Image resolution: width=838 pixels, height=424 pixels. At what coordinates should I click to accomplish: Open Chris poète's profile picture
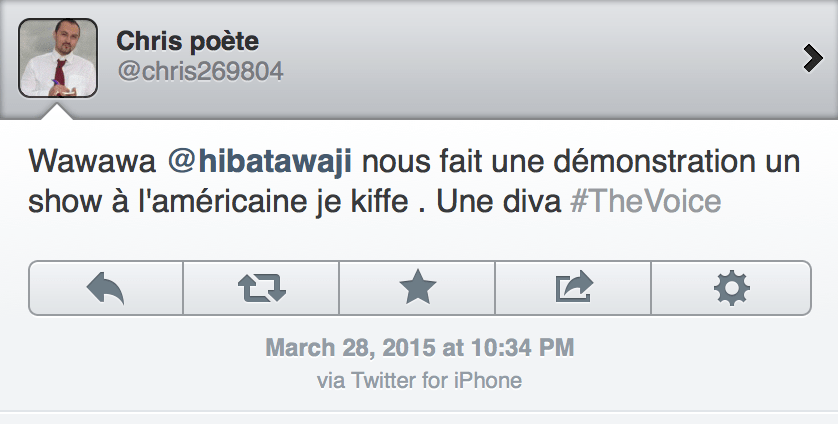[x=58, y=58]
